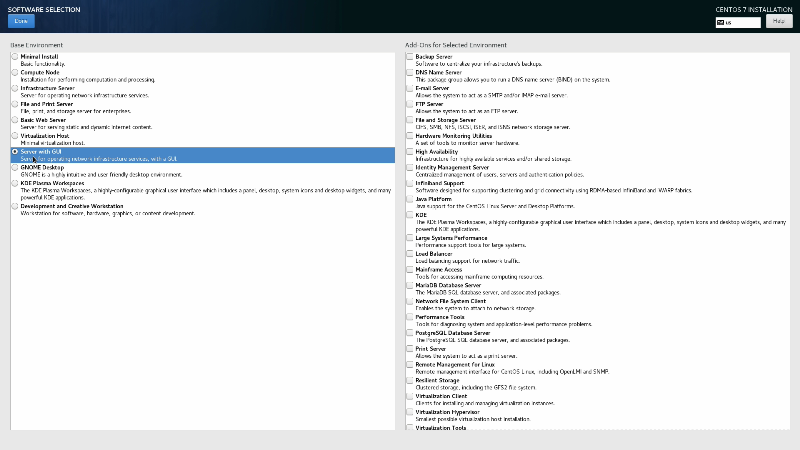Select the Minimal Install radio button

click(x=15, y=57)
